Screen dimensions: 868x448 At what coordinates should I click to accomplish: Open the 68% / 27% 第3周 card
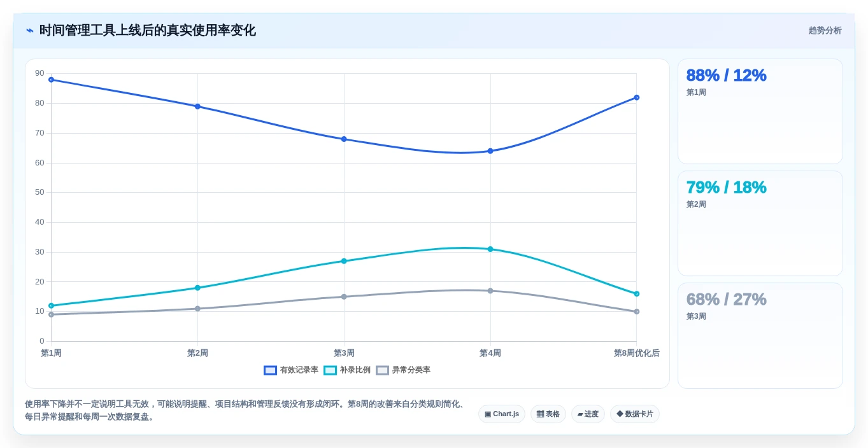tap(760, 335)
